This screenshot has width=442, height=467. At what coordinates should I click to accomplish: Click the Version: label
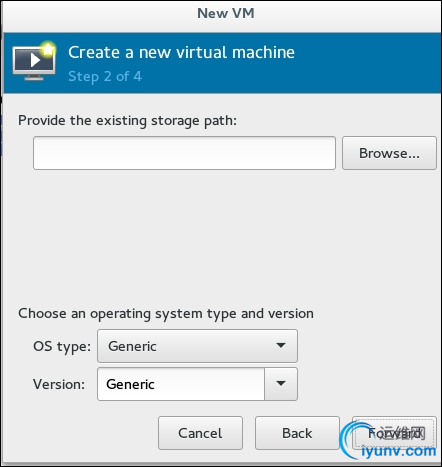point(59,384)
